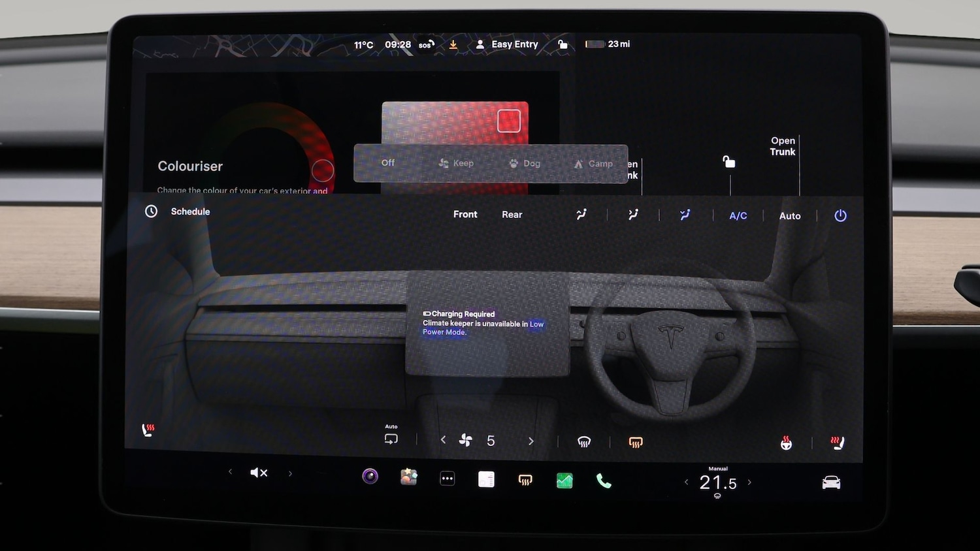
Task: Decrease fan speed with left chevron
Action: point(444,440)
